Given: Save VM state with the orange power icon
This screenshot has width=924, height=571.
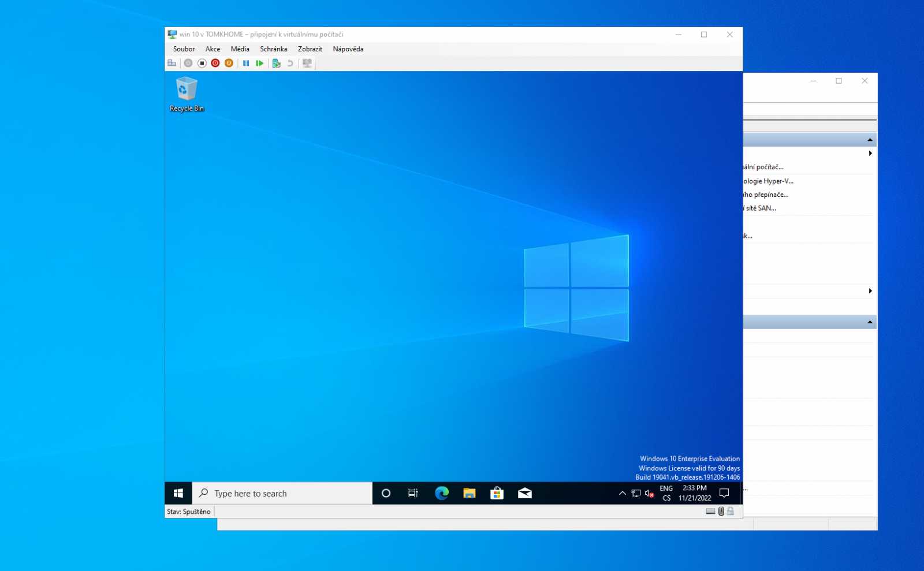Looking at the screenshot, I should pyautogui.click(x=229, y=63).
